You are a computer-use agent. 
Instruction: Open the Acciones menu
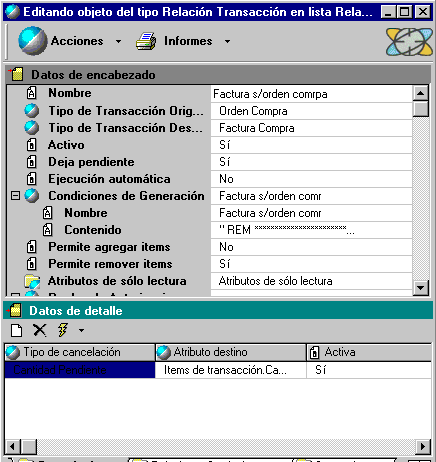(x=77, y=41)
